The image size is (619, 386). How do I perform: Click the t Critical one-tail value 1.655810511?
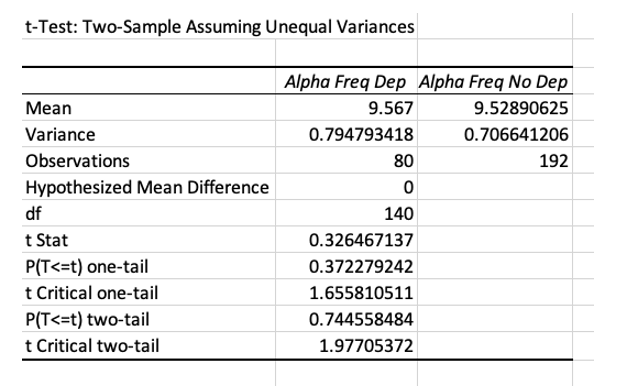pyautogui.click(x=346, y=293)
